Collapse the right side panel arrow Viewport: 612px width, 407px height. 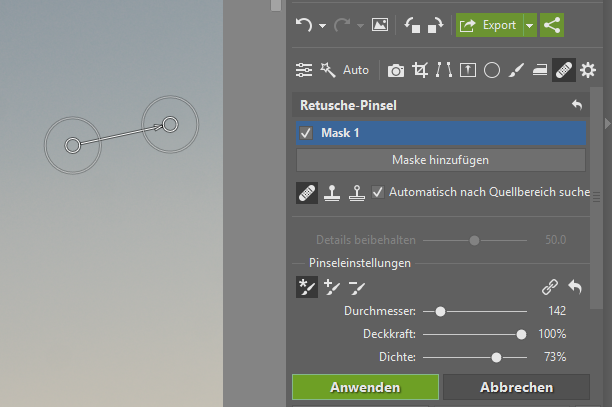pos(604,123)
